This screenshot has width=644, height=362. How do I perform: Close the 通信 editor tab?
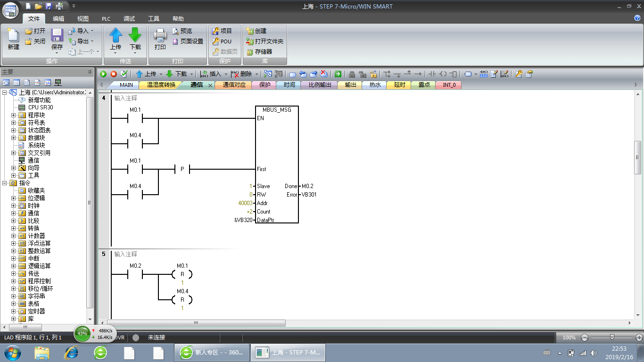tap(210, 85)
